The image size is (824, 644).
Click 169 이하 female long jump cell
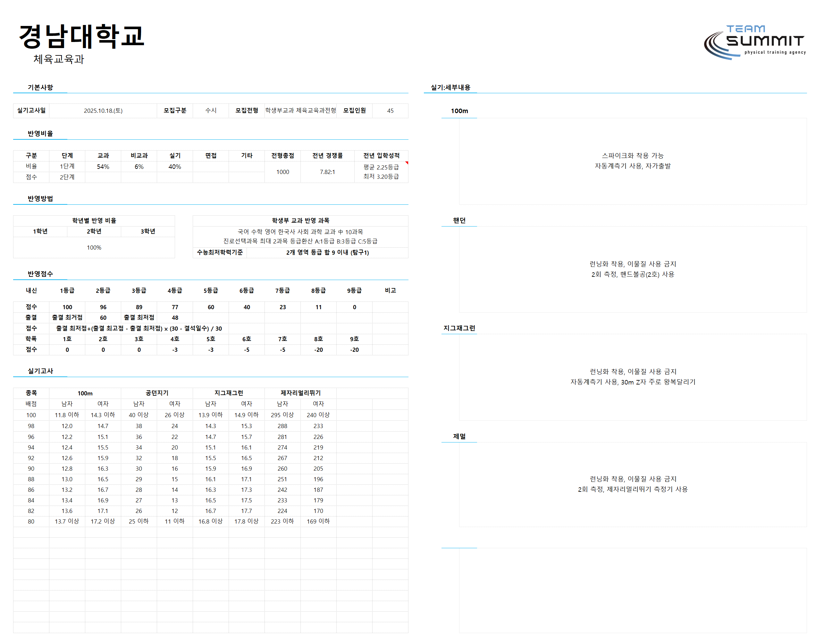[x=318, y=521]
